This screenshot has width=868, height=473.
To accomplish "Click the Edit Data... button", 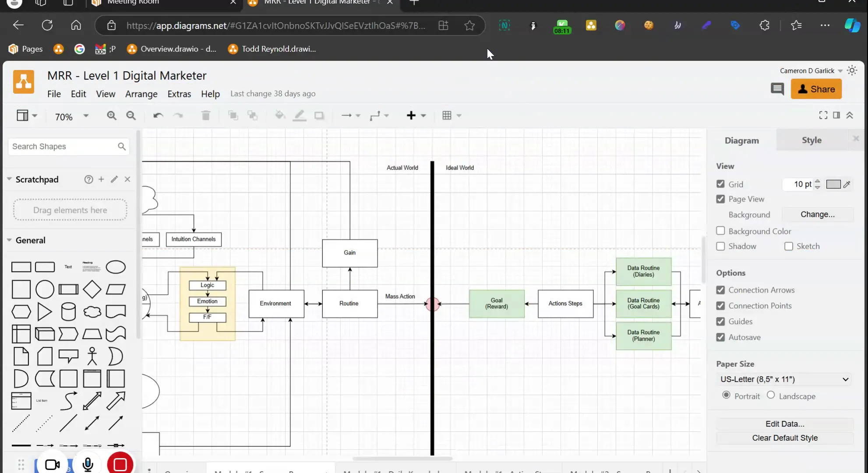I will [785, 424].
